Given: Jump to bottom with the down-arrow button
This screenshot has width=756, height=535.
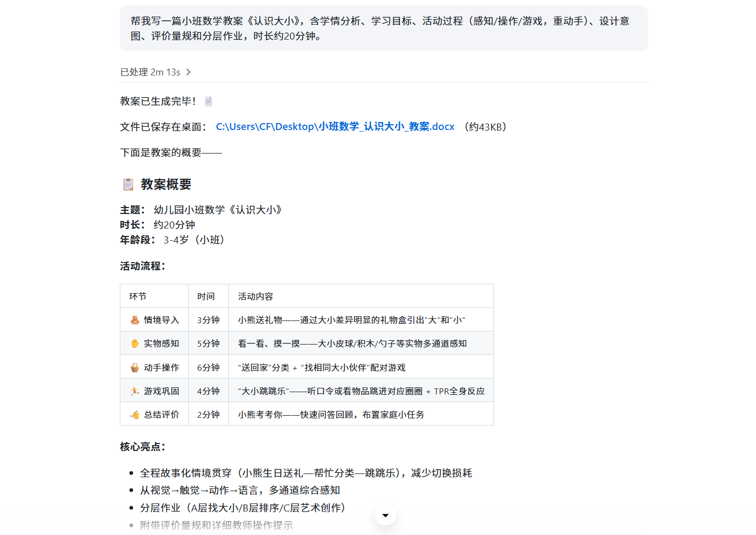Looking at the screenshot, I should 385,515.
